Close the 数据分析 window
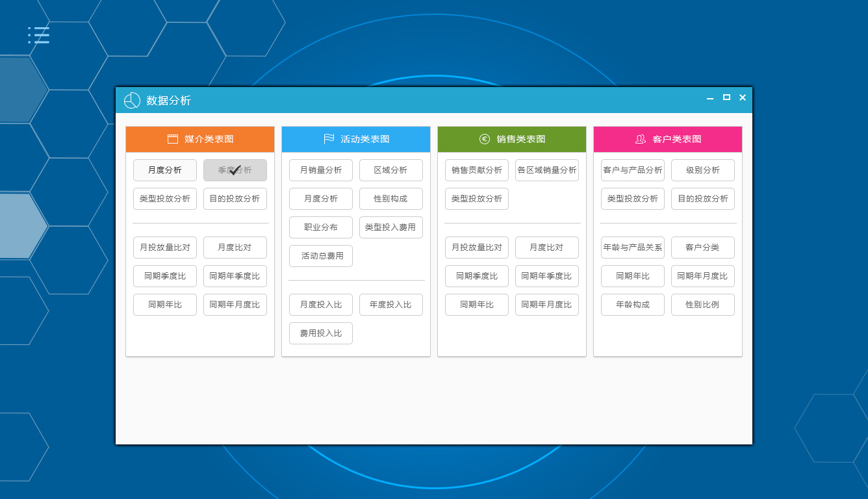 (743, 97)
